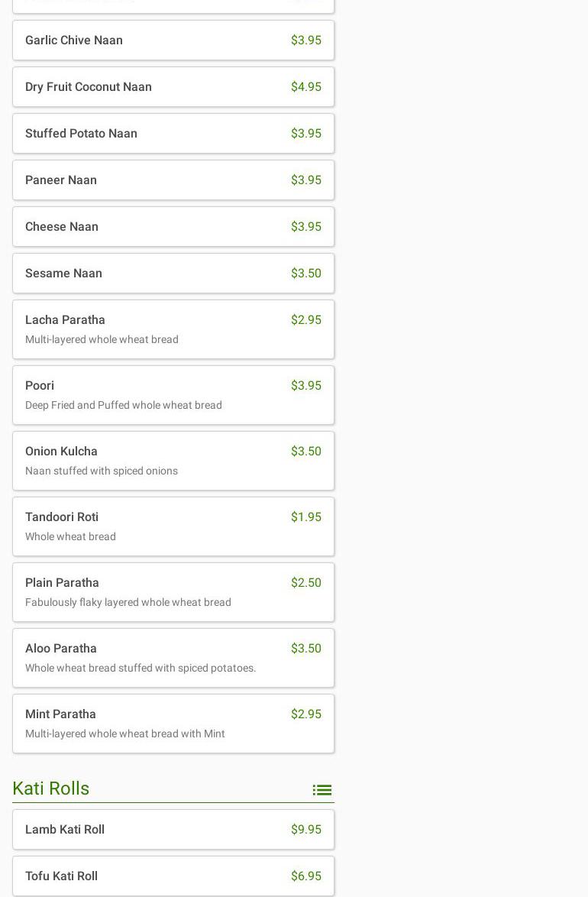The width and height of the screenshot is (588, 897).
Task: Open Onion Kulcha item details
Action: click(x=173, y=461)
